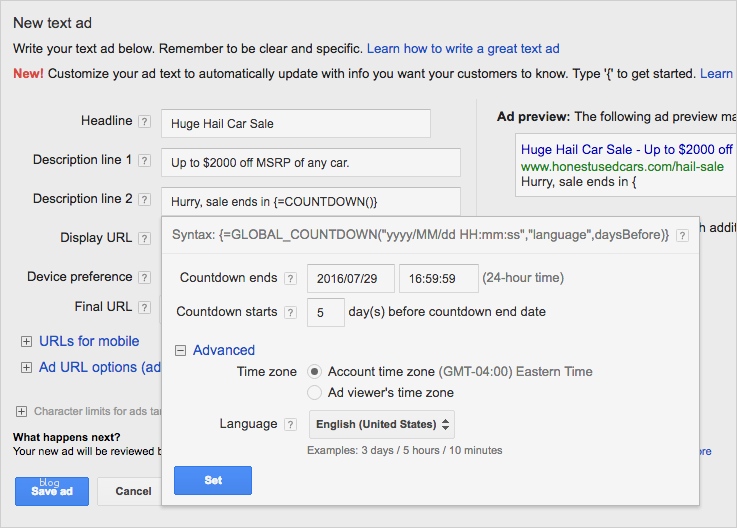Click into the Headline text field
737x528 pixels.
click(295, 123)
